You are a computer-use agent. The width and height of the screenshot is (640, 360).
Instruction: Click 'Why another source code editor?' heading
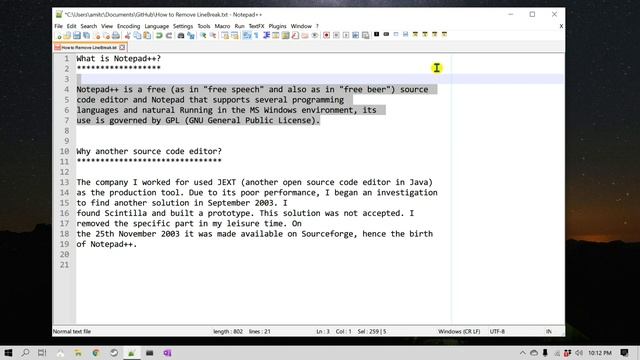(x=149, y=151)
